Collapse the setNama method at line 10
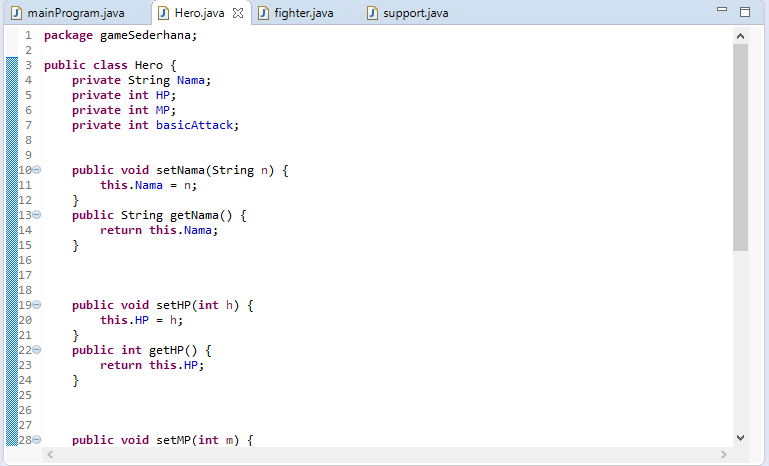Viewport: 769px width, 466px height. 37,170
